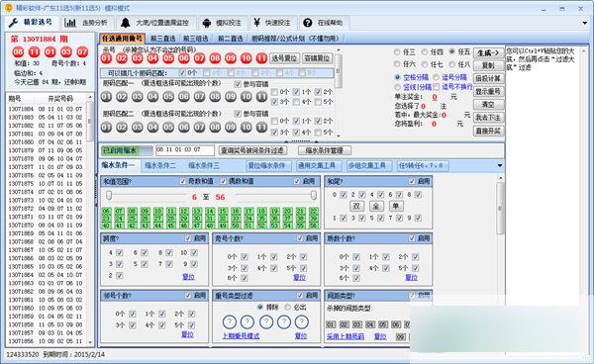Click 容错复位 button
The height and width of the screenshot is (364, 594).
[x=317, y=58]
